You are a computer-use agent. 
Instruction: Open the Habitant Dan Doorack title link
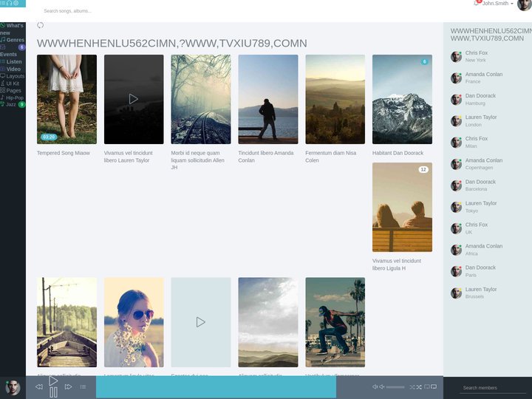(x=398, y=153)
